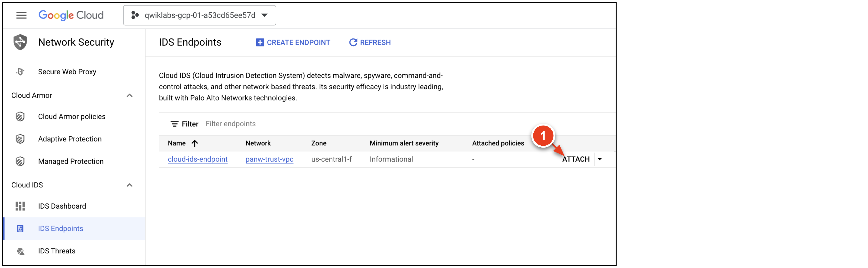Open the hamburger navigation menu
This screenshot has width=868, height=268.
pyautogui.click(x=21, y=15)
